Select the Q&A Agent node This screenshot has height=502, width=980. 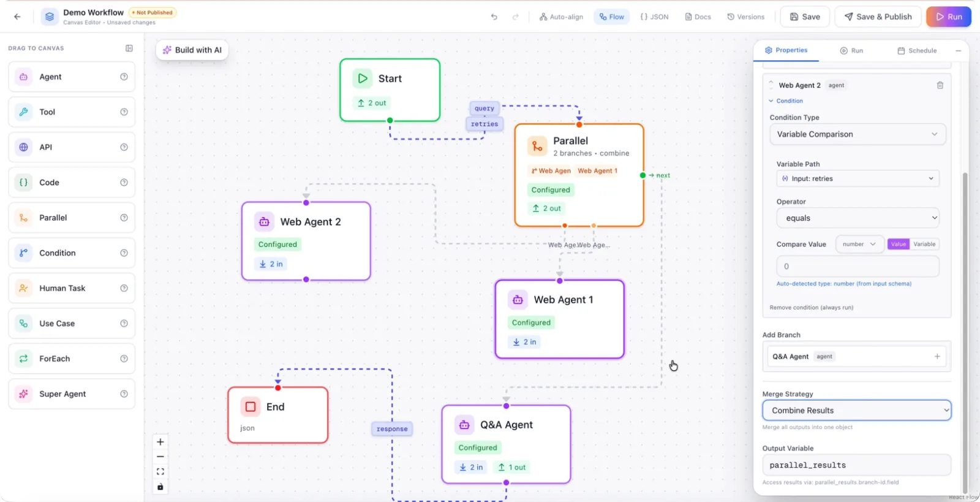506,444
